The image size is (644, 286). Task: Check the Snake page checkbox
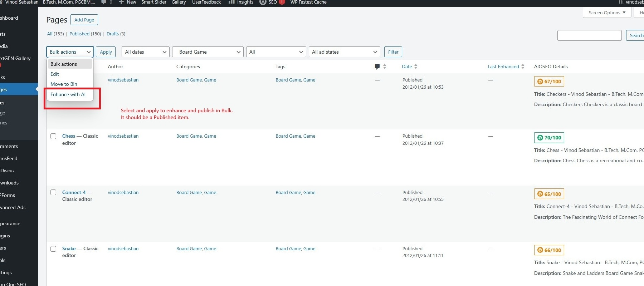pos(53,249)
